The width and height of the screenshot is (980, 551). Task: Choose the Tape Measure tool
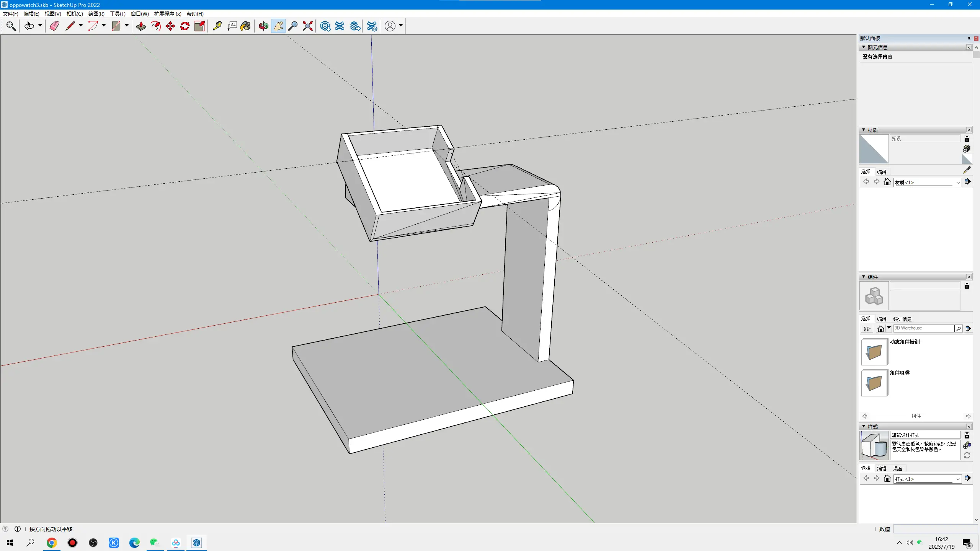(217, 26)
